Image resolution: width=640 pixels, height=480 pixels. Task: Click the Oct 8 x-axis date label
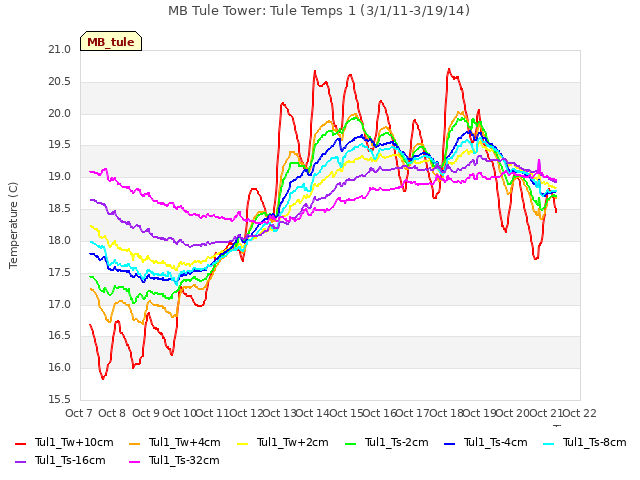(112, 413)
